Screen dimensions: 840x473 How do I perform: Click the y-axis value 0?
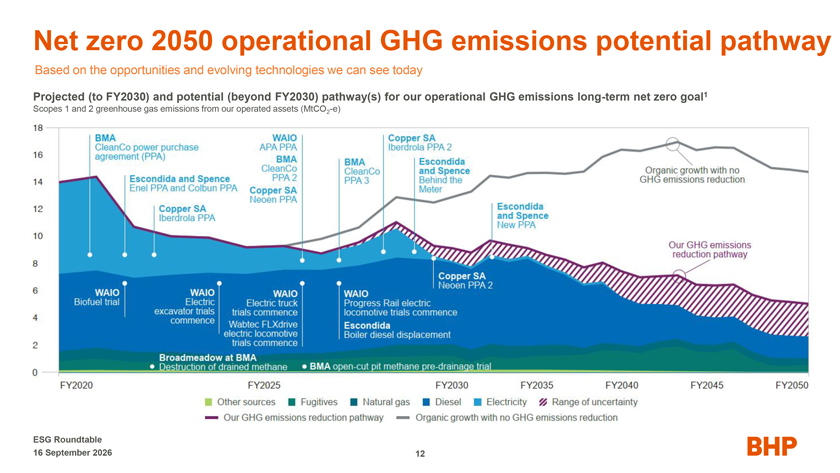(35, 373)
